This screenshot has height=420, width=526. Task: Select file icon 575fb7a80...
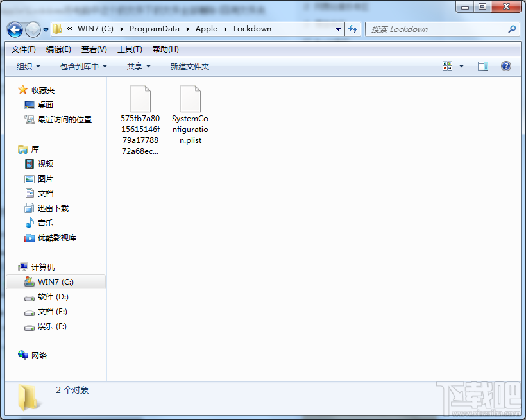140,99
